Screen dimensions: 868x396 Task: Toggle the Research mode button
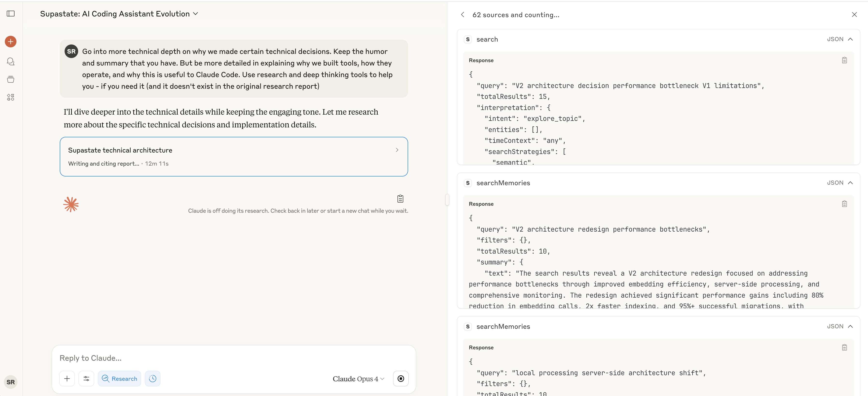pos(119,379)
